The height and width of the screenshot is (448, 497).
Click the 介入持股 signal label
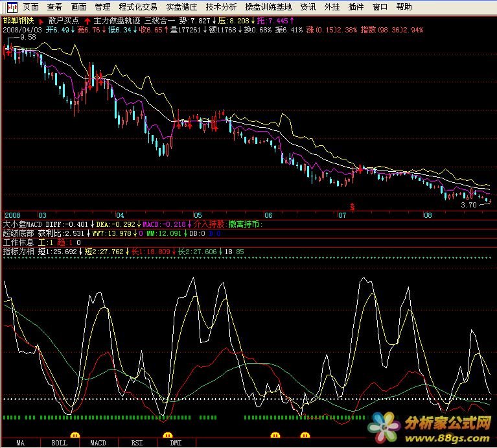pos(209,224)
